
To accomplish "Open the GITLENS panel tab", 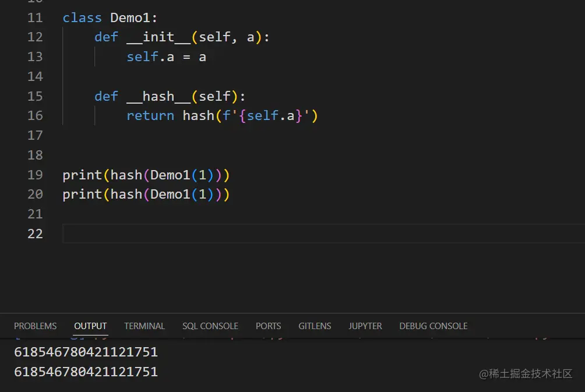I will pyautogui.click(x=315, y=326).
